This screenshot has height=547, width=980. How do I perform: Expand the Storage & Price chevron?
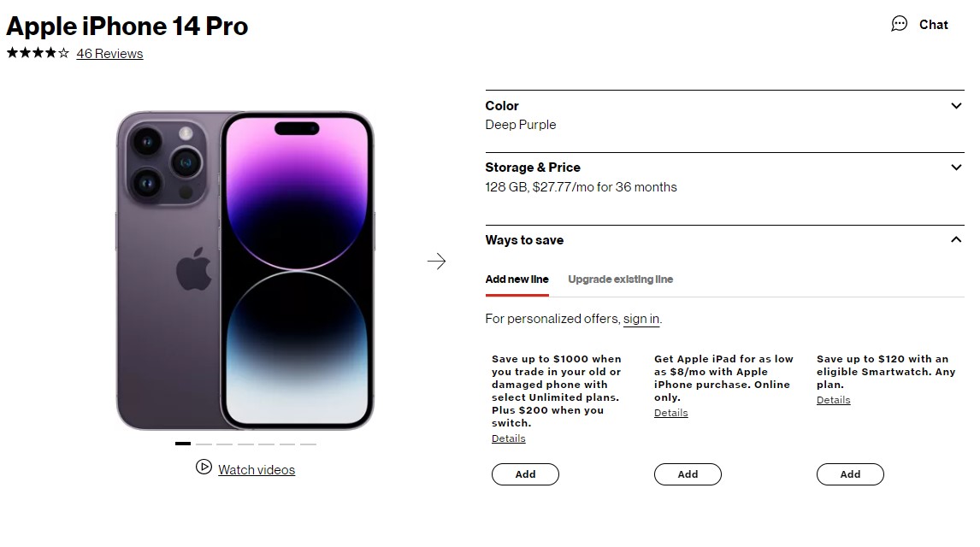click(956, 168)
